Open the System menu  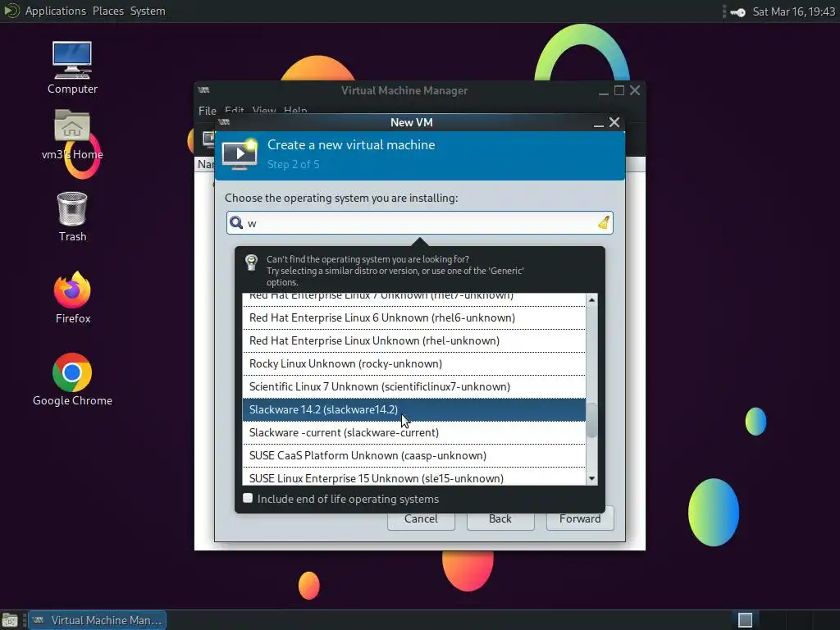coord(148,11)
